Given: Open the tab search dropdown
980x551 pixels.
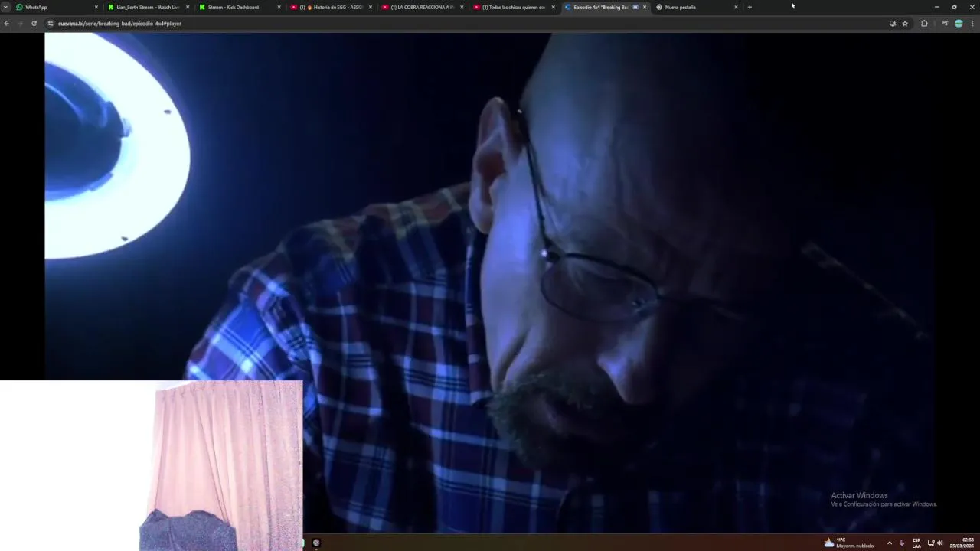Looking at the screenshot, I should tap(5, 7).
